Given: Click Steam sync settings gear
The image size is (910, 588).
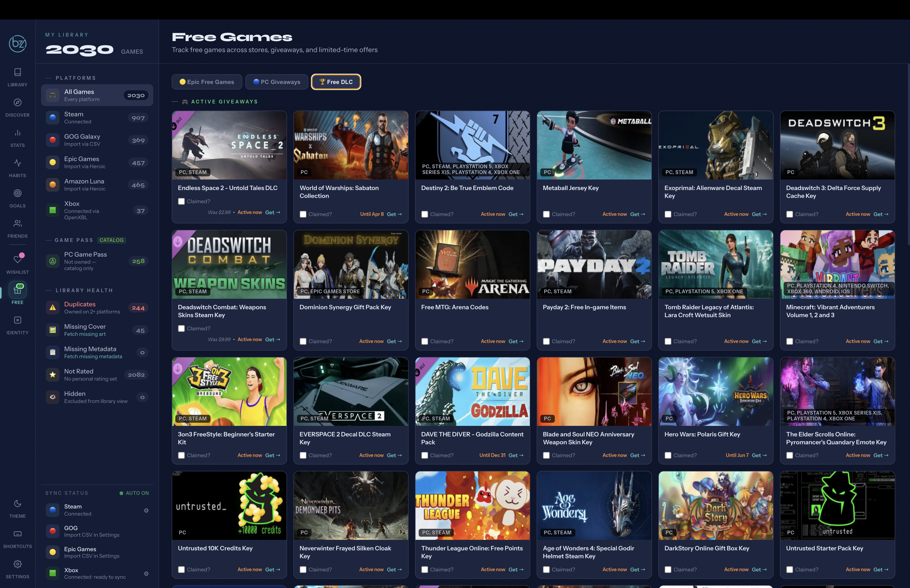Looking at the screenshot, I should click(x=146, y=511).
